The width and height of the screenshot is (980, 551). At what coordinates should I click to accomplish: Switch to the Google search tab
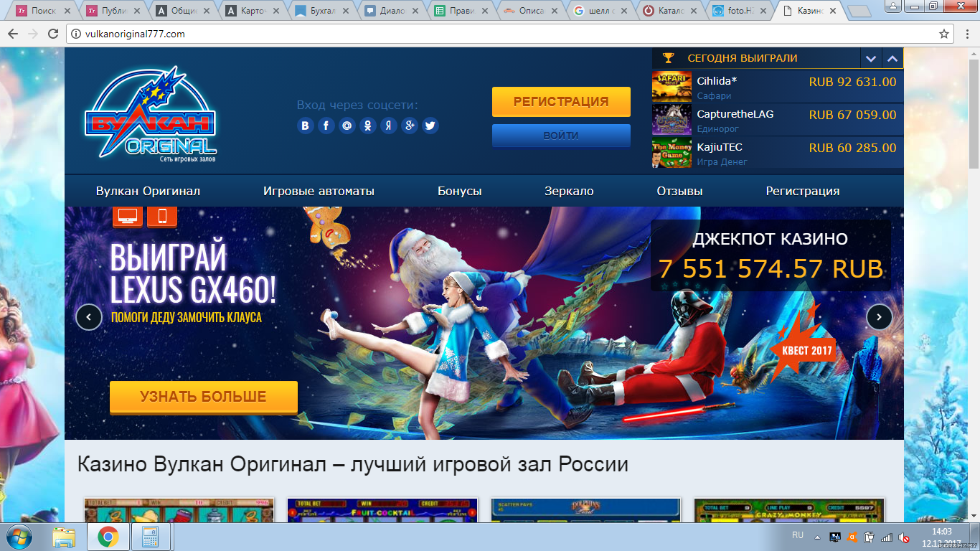point(600,11)
